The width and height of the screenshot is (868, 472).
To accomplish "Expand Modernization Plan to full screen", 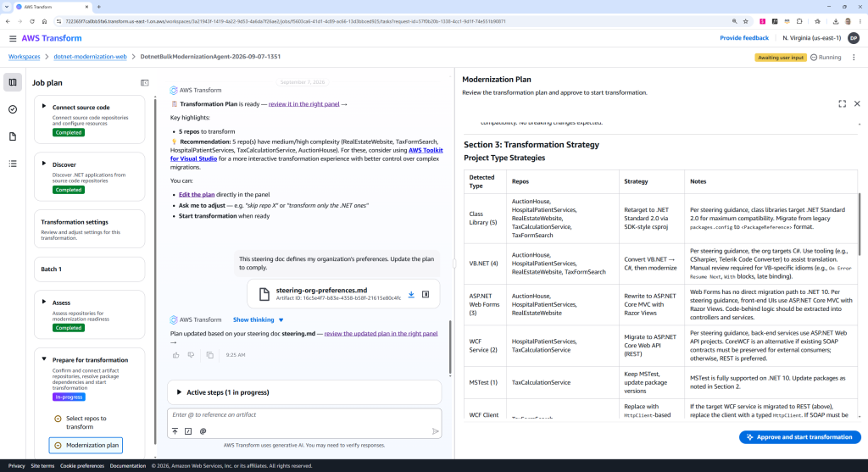I will click(x=842, y=104).
